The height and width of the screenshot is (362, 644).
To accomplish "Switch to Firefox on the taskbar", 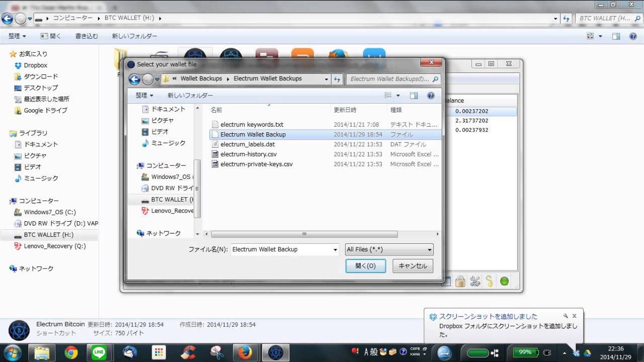I will click(x=245, y=353).
